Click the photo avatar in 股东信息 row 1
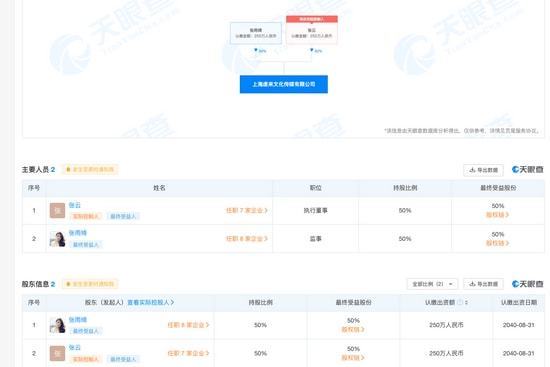This screenshot has height=367, width=550. click(x=57, y=325)
